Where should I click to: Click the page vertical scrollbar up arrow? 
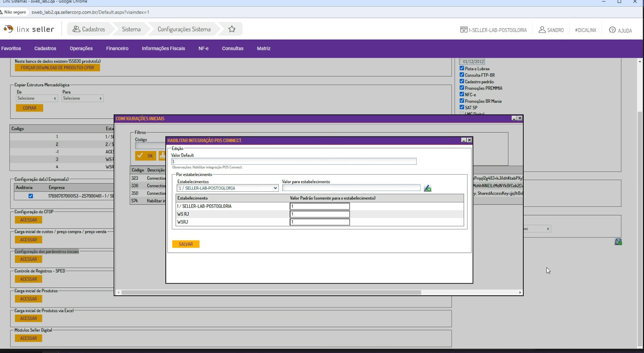click(640, 62)
